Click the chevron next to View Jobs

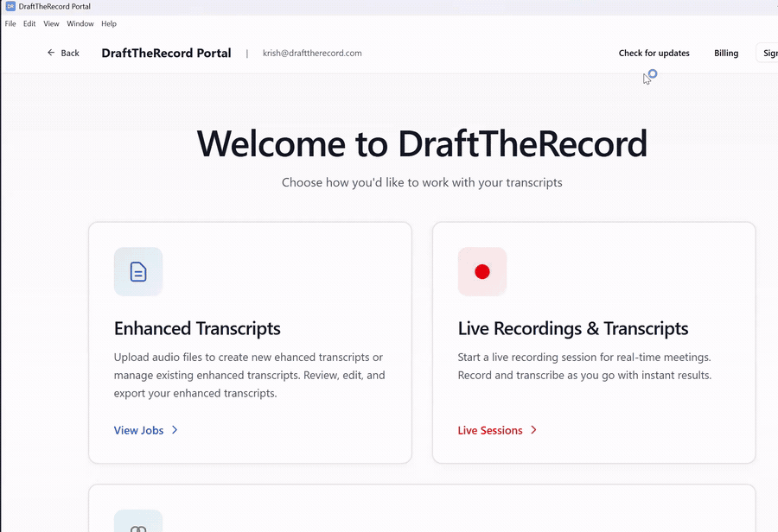(x=175, y=430)
